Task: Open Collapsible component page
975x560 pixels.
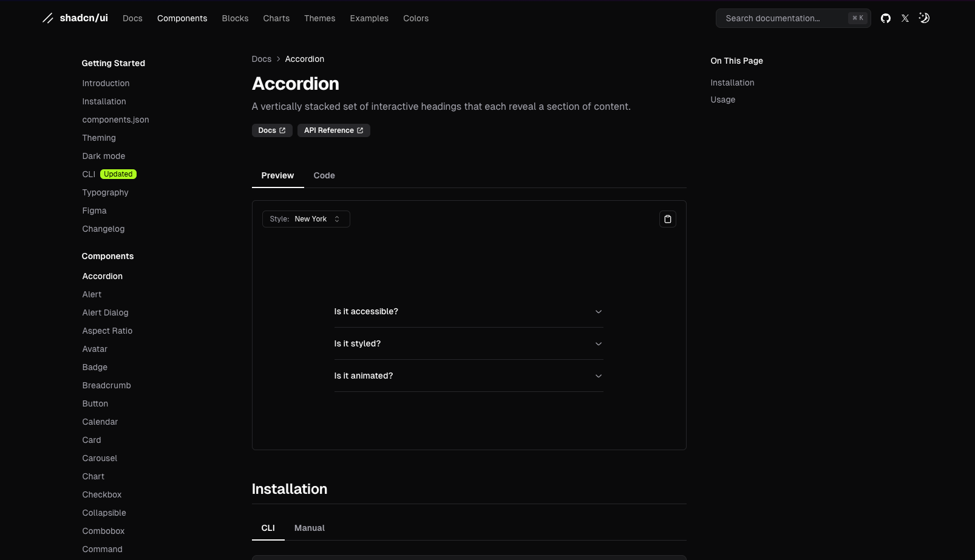Action: (x=104, y=513)
